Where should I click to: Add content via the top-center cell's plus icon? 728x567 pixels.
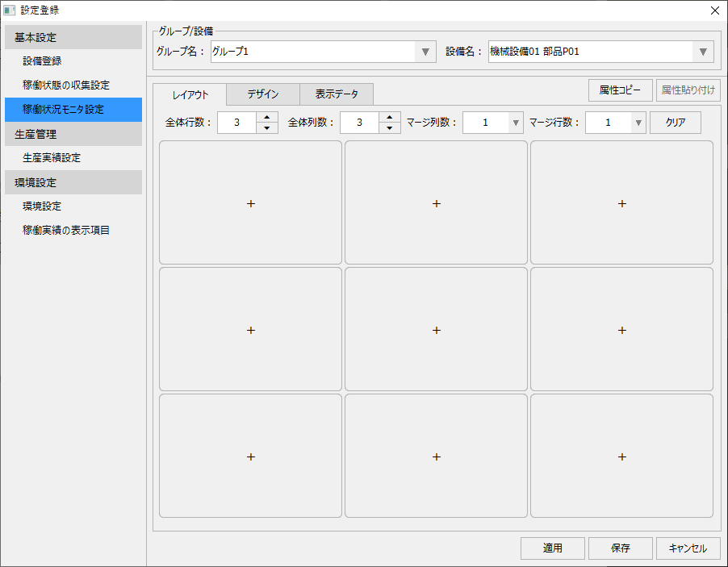pyautogui.click(x=436, y=203)
